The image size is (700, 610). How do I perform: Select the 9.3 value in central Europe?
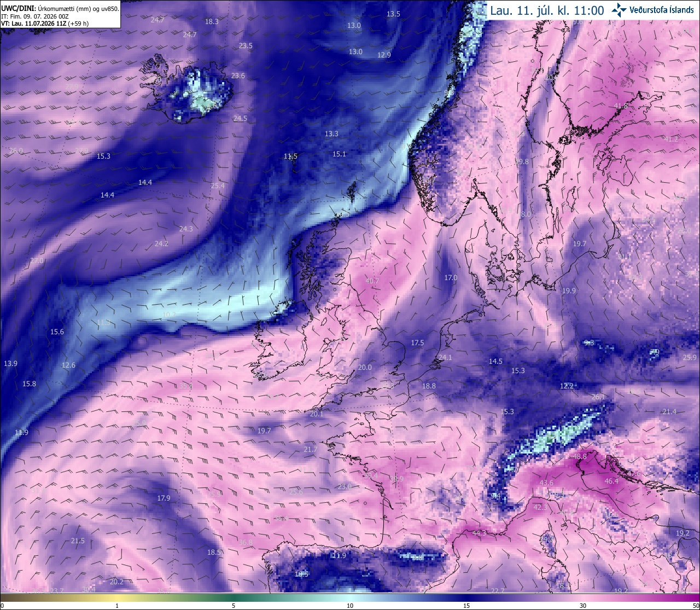[589, 343]
